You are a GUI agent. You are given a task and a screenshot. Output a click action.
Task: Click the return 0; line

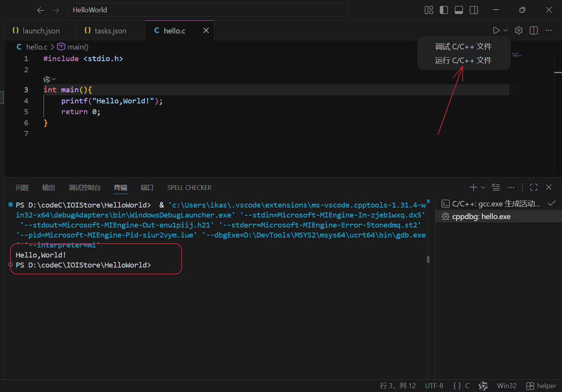click(x=81, y=112)
